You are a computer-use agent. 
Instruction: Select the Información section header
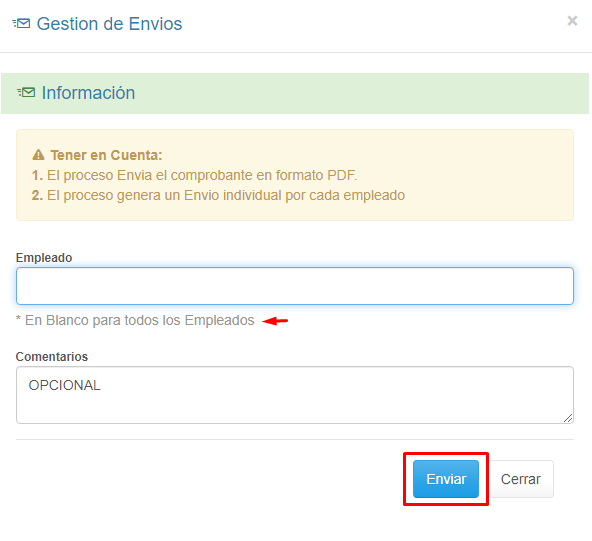(88, 93)
